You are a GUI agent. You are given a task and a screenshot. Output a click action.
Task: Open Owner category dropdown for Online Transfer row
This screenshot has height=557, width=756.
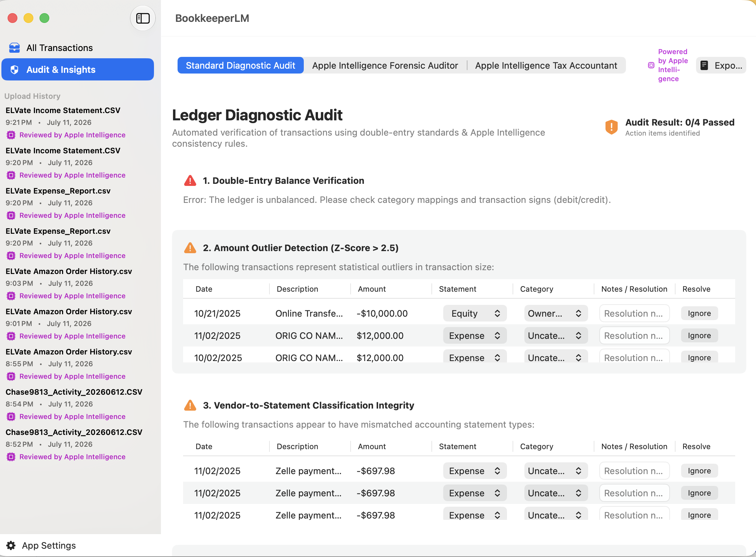(556, 313)
